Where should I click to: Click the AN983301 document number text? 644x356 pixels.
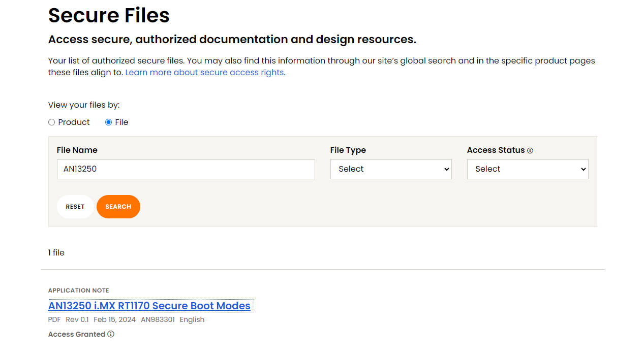(158, 320)
